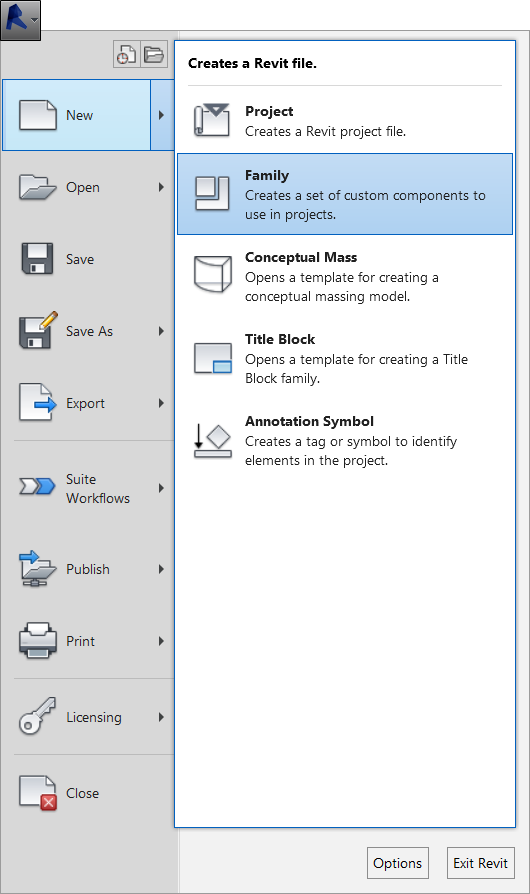Click the Title Block sheet icon
The image size is (530, 894).
[213, 358]
